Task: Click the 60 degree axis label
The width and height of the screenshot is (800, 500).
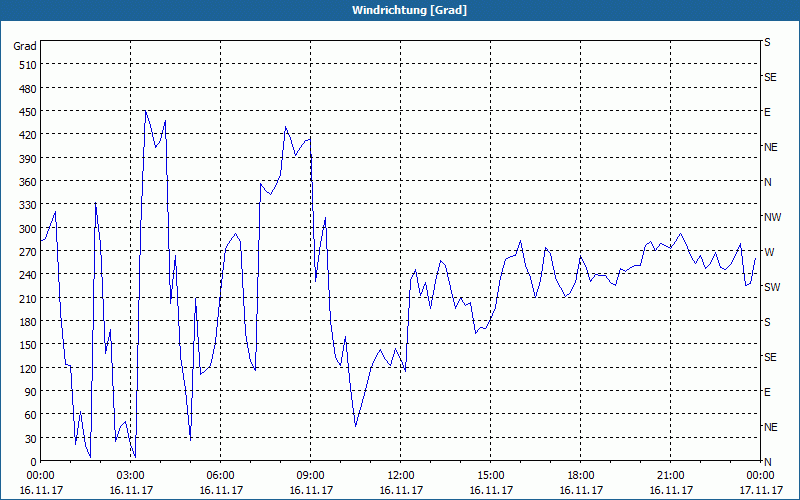Action: coord(31,415)
